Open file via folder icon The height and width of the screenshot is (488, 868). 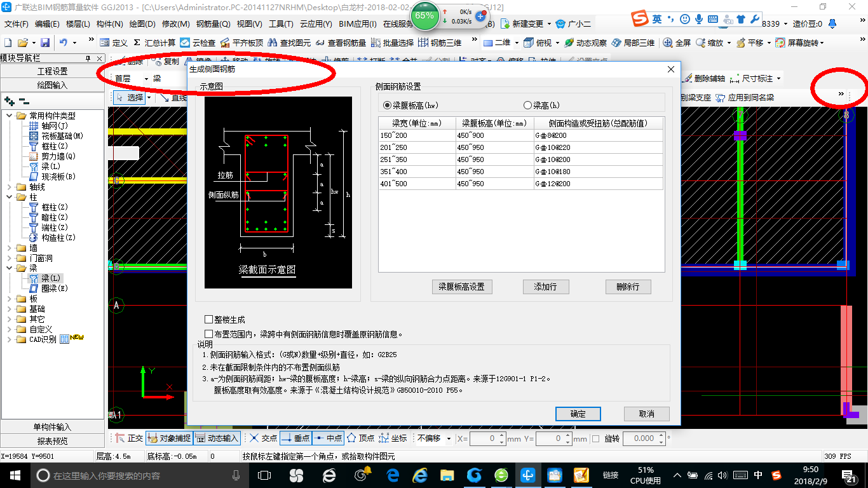pos(22,43)
